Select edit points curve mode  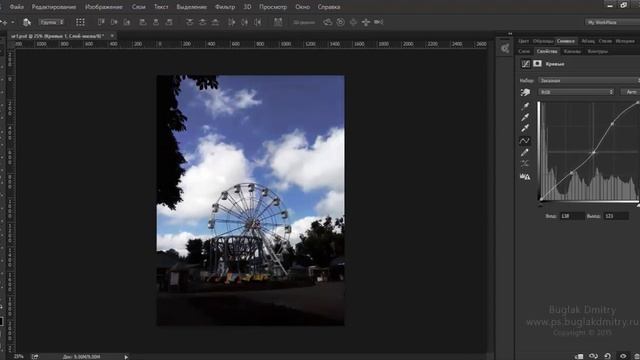(525, 141)
